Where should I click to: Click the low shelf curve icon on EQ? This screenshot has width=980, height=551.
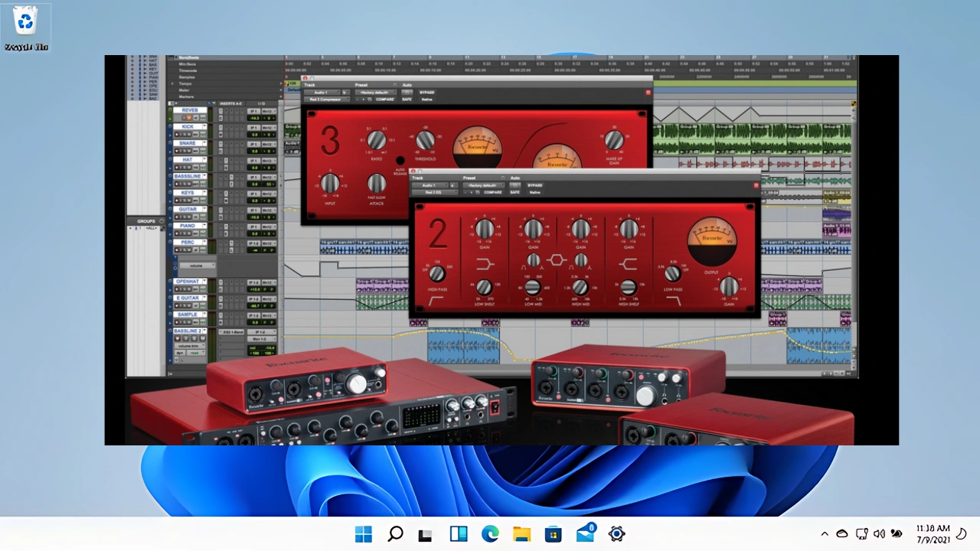click(485, 264)
